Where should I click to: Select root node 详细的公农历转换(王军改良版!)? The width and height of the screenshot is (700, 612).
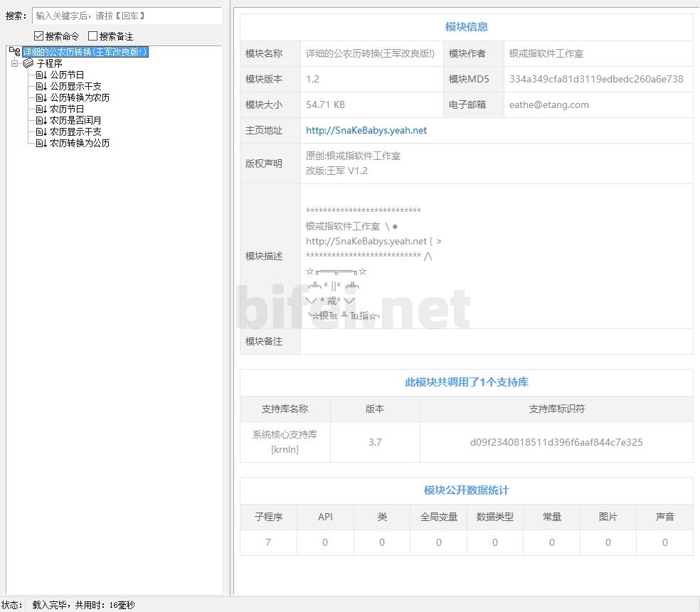coord(85,52)
